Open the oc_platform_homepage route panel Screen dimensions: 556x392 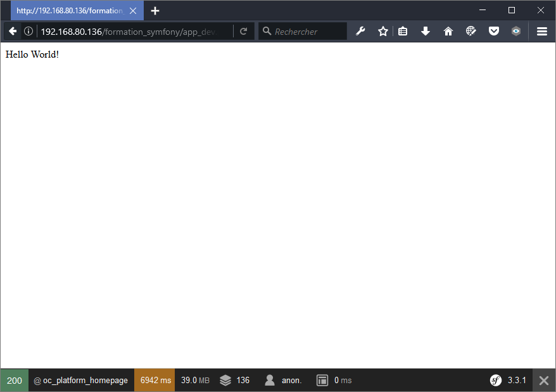81,381
